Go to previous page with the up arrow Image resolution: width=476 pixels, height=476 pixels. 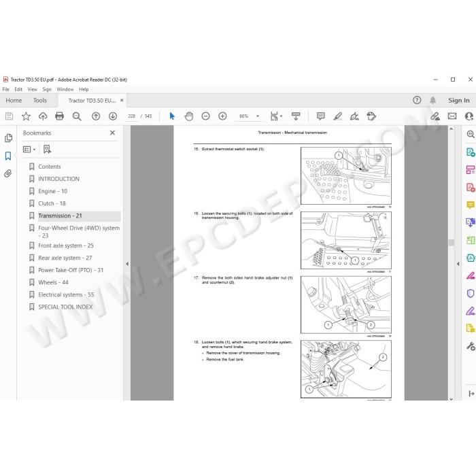point(96,116)
